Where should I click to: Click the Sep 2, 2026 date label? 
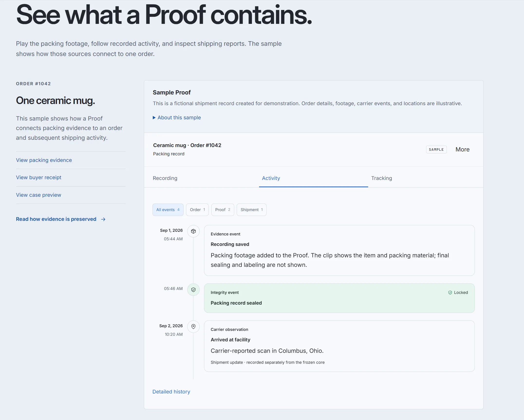(171, 326)
